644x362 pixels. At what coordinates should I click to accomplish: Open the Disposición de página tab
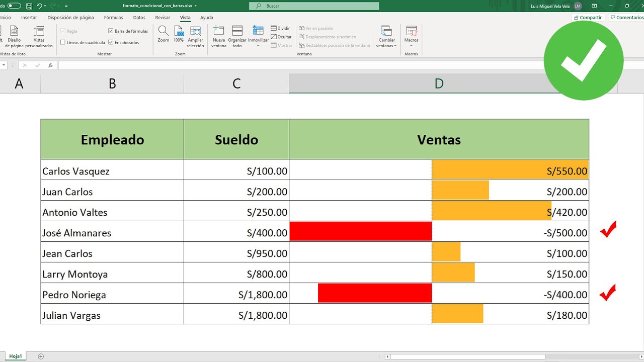(70, 18)
